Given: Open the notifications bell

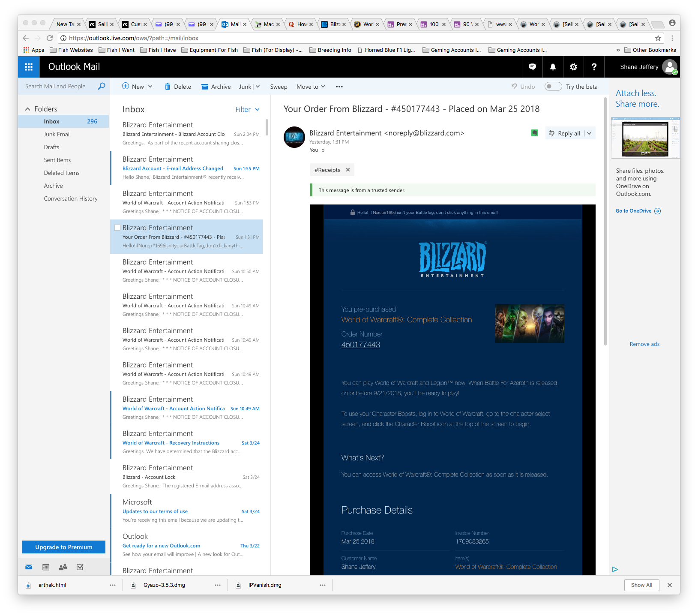Looking at the screenshot, I should click(x=553, y=67).
